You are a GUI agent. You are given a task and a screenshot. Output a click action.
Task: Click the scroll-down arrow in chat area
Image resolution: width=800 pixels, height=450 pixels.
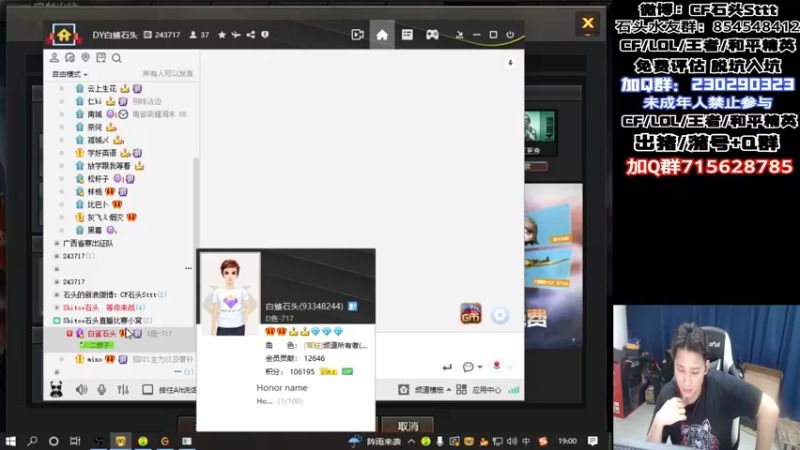point(510,63)
